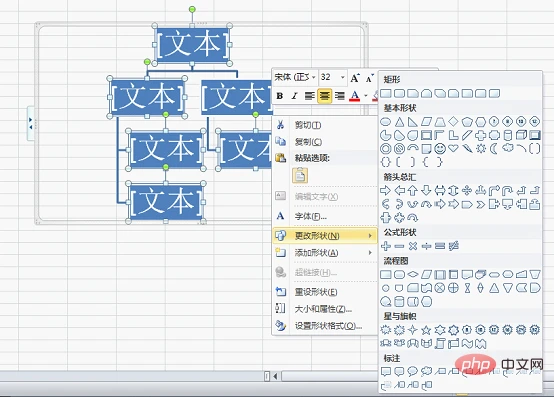Choose the Oval Callout shape
Viewport: 554px width, 397px height.
click(413, 372)
